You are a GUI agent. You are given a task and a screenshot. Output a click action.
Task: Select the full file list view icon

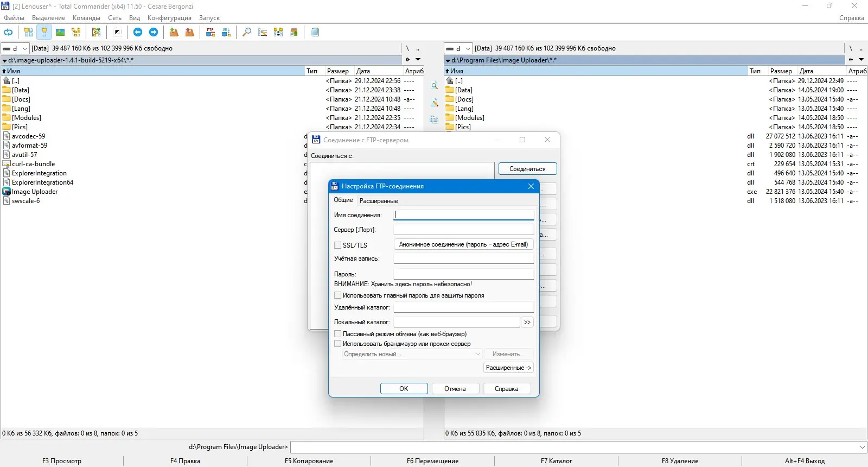[44, 32]
